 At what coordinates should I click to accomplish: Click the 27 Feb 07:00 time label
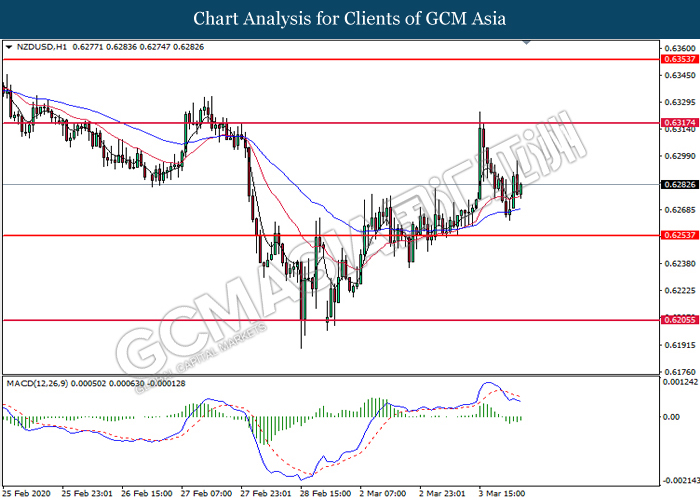coord(206,493)
